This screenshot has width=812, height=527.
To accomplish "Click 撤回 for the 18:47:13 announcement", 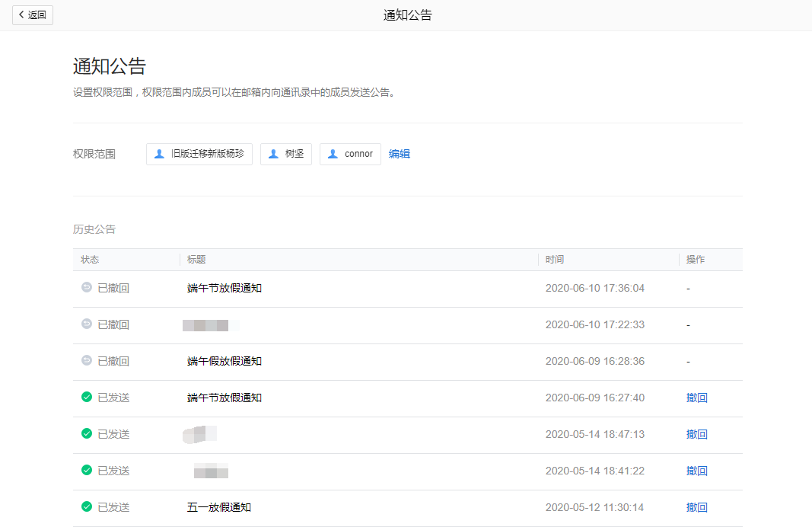I will (x=696, y=434).
